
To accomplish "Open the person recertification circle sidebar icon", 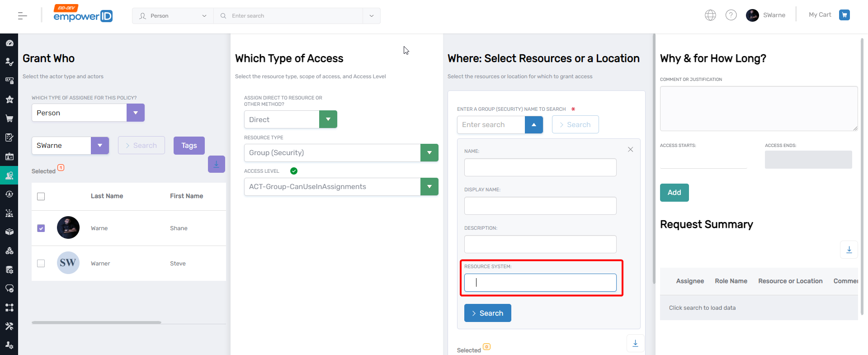I will 9,194.
